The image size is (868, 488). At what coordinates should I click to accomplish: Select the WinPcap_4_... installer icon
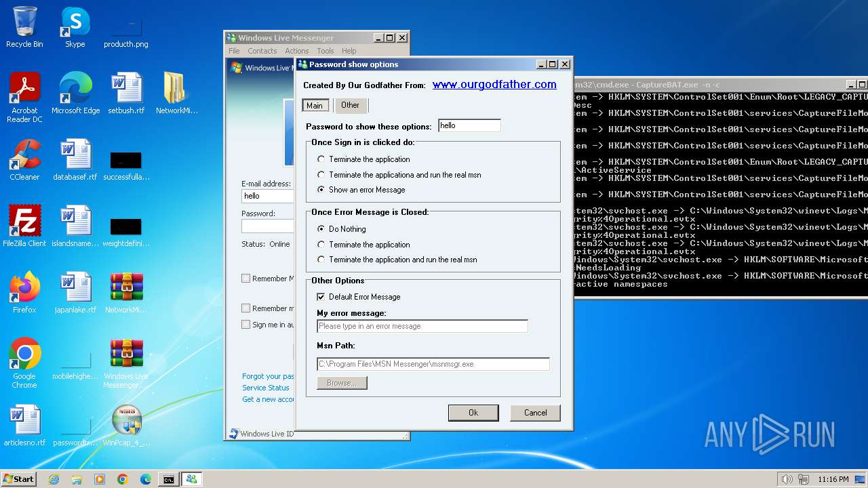[x=126, y=426]
